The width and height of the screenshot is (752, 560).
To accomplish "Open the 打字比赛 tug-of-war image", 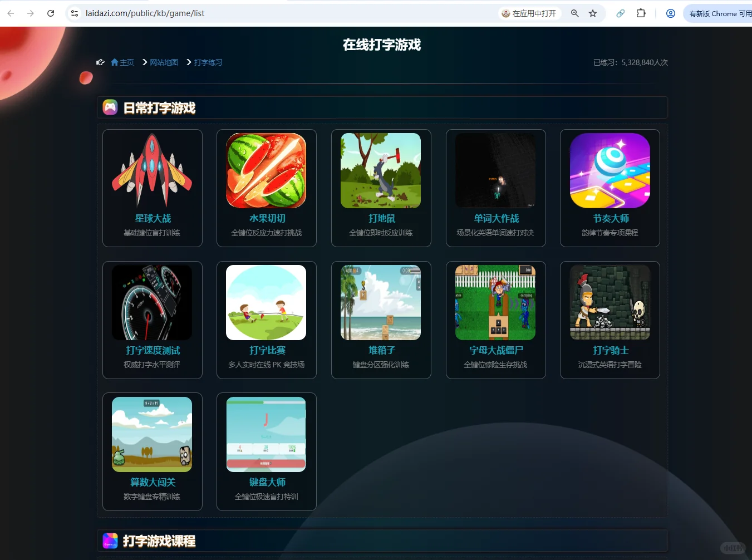I will point(266,302).
